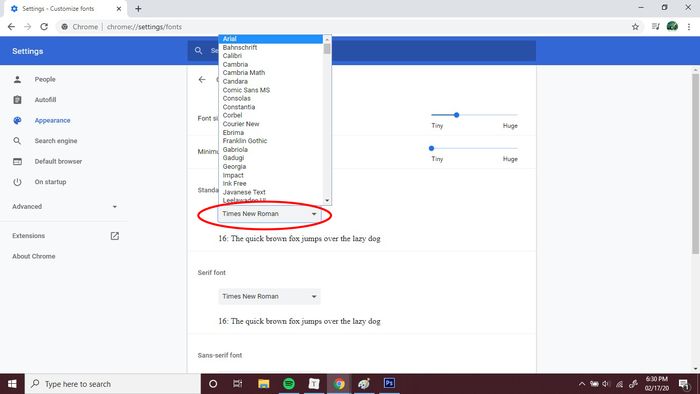
Task: Choose Georgia in the font list
Action: point(234,166)
